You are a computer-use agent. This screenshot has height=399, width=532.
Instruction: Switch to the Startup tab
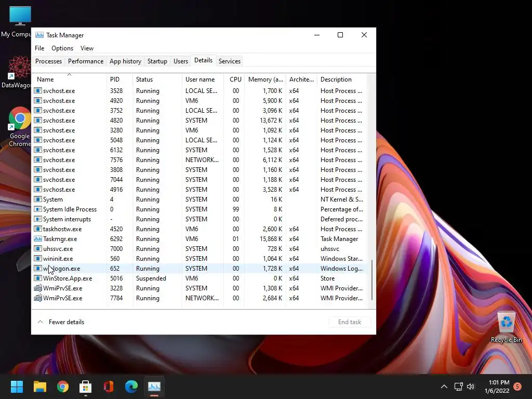157,61
